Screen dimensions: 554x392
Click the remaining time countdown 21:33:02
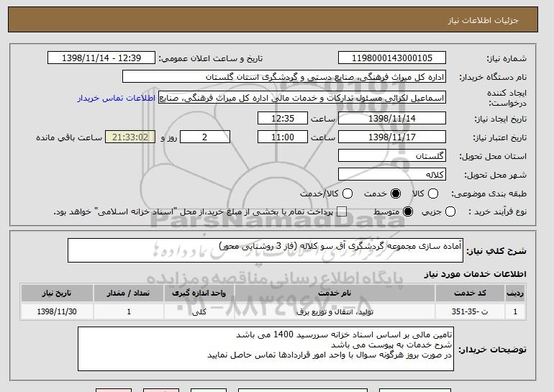coord(130,137)
